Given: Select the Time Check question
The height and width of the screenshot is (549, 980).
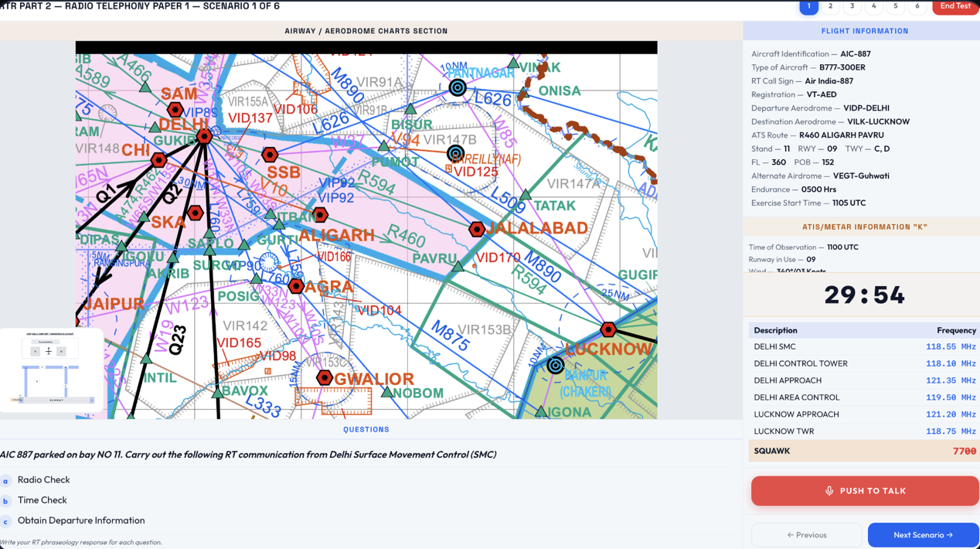Looking at the screenshot, I should 42,500.
